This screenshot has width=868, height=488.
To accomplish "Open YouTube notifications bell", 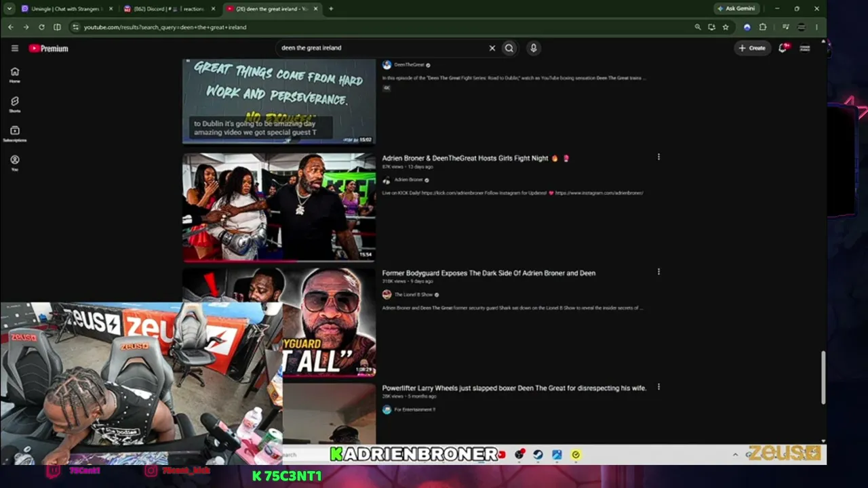I will [783, 48].
